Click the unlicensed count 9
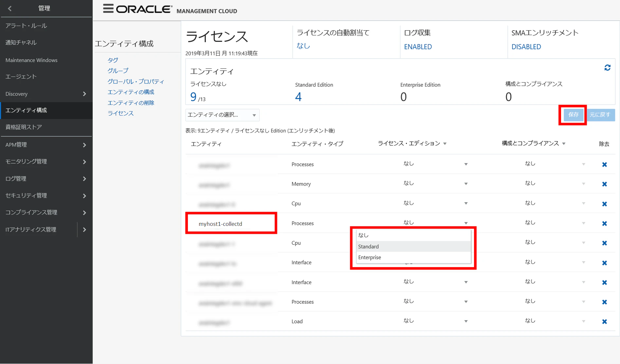Image resolution: width=620 pixels, height=364 pixels. pyautogui.click(x=193, y=97)
